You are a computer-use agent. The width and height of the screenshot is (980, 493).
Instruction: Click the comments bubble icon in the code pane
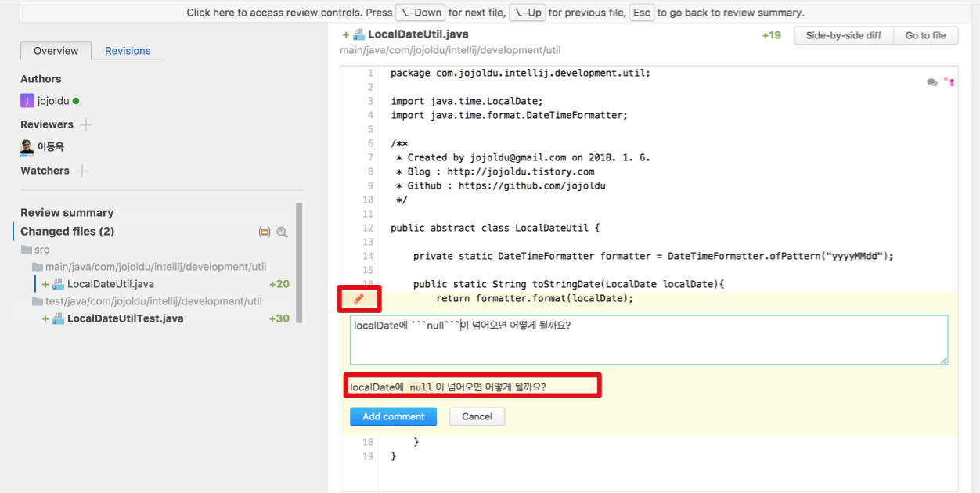tap(932, 81)
